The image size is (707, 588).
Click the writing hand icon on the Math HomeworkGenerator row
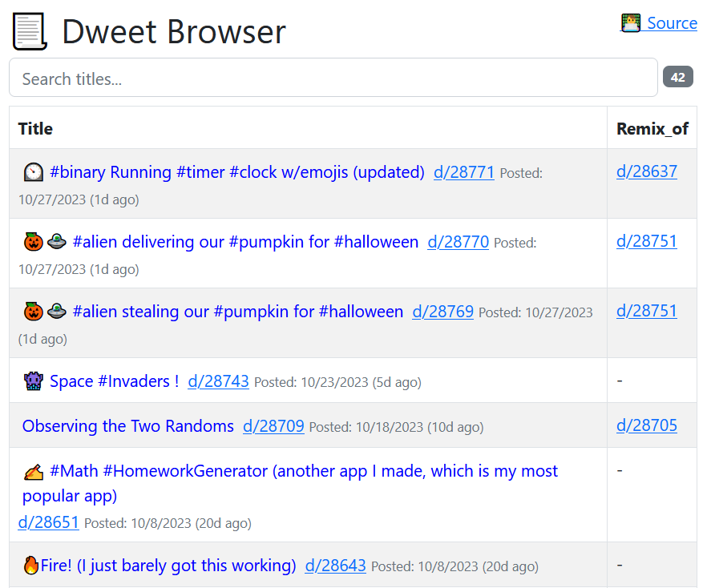[x=31, y=471]
